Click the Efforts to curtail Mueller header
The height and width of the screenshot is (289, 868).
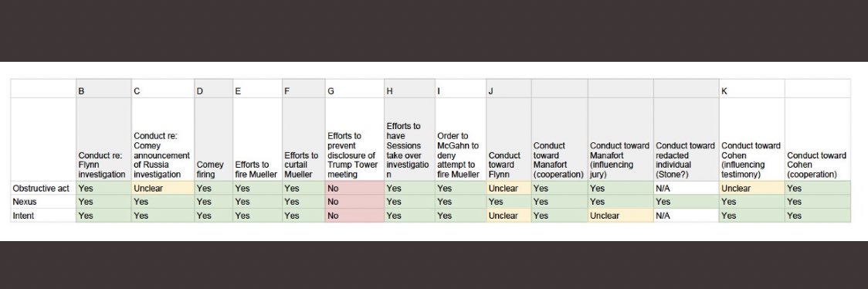click(x=303, y=140)
